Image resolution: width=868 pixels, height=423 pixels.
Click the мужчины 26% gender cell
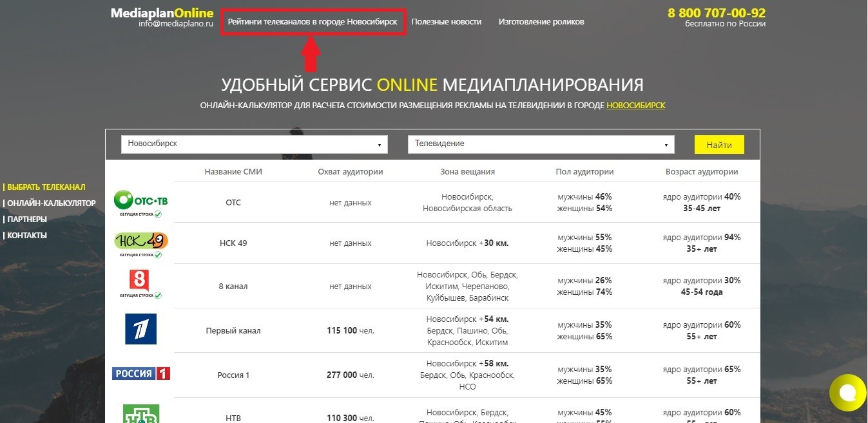click(584, 281)
